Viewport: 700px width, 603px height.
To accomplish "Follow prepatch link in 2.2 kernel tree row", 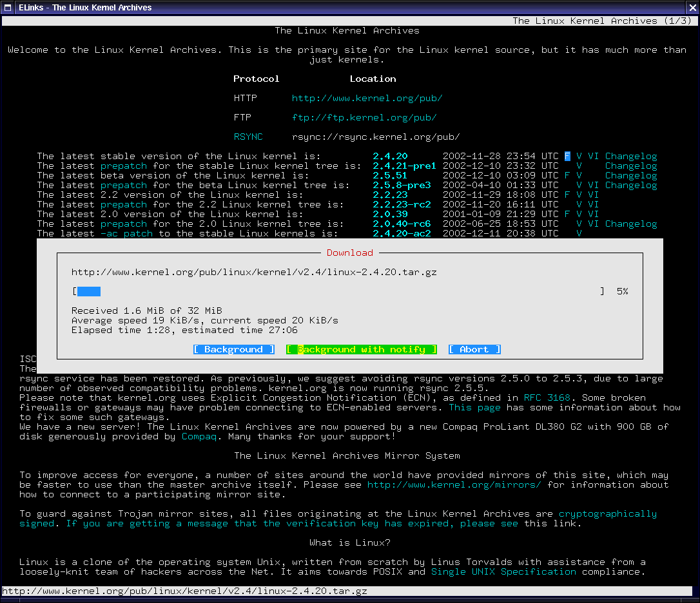I will pos(124,204).
